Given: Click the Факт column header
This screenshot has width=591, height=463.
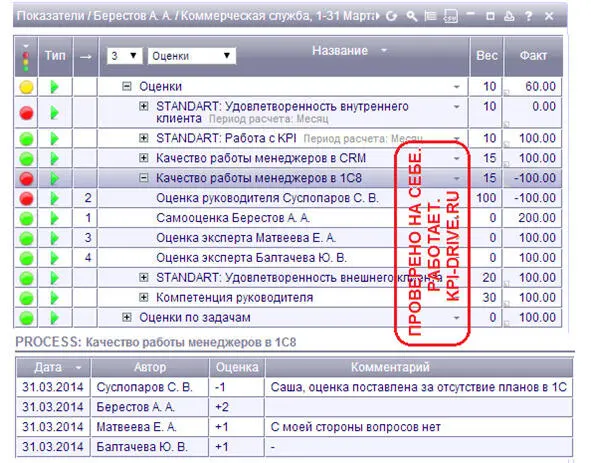Looking at the screenshot, I should pos(533,56).
